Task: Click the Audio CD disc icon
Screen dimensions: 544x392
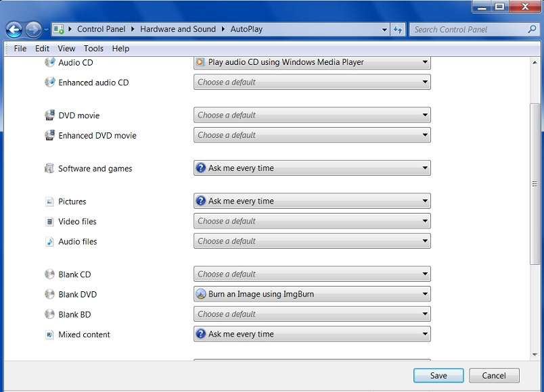Action: 49,62
